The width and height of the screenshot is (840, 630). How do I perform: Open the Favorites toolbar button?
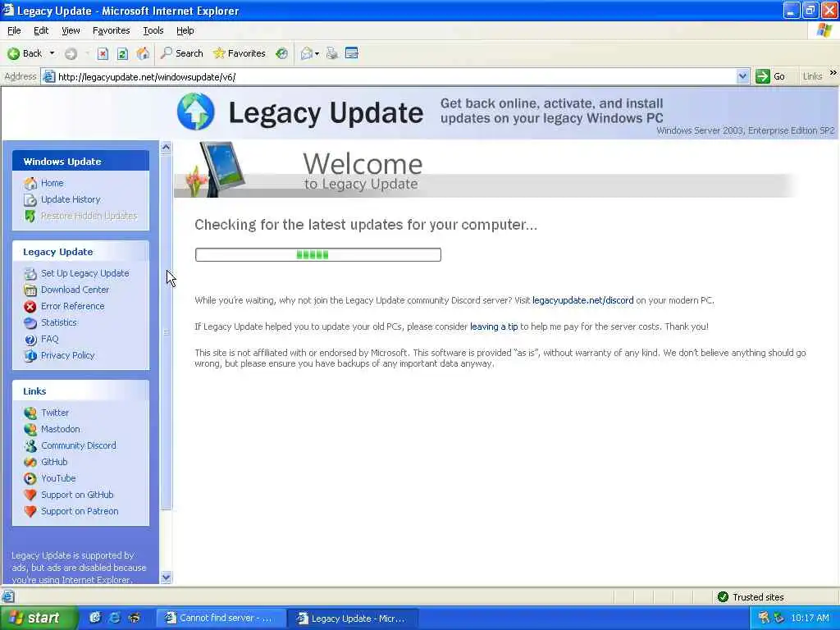point(239,53)
